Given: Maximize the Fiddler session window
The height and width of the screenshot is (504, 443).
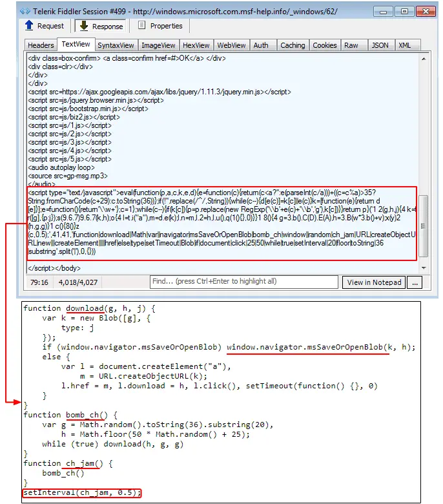Looking at the screenshot, I should pos(404,12).
